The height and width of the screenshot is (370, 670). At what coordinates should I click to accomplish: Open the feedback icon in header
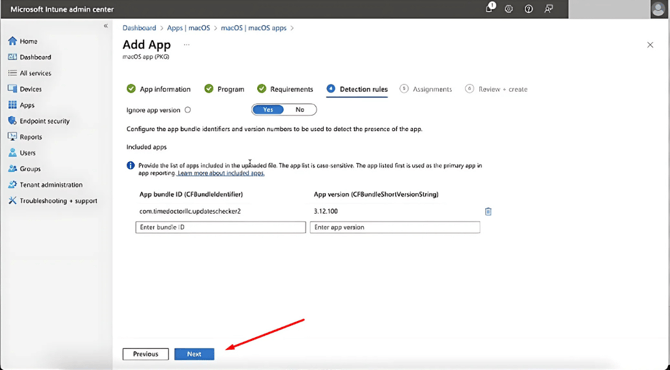pyautogui.click(x=549, y=9)
